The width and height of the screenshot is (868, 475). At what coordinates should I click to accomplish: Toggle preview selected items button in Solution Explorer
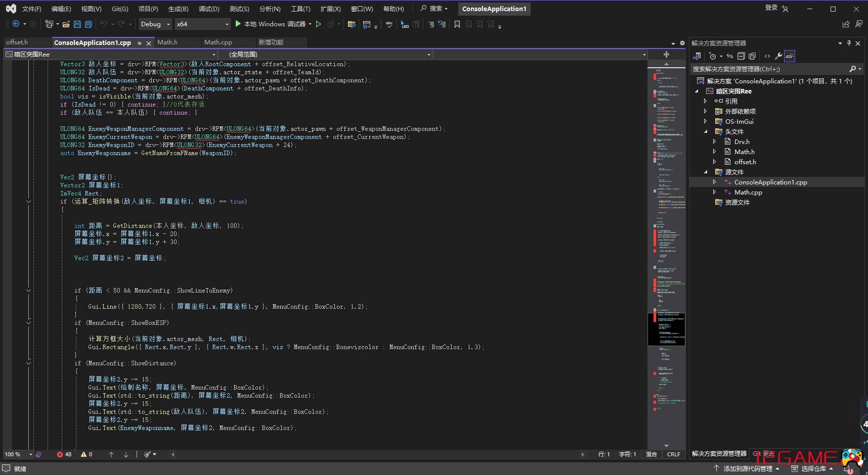tap(790, 56)
